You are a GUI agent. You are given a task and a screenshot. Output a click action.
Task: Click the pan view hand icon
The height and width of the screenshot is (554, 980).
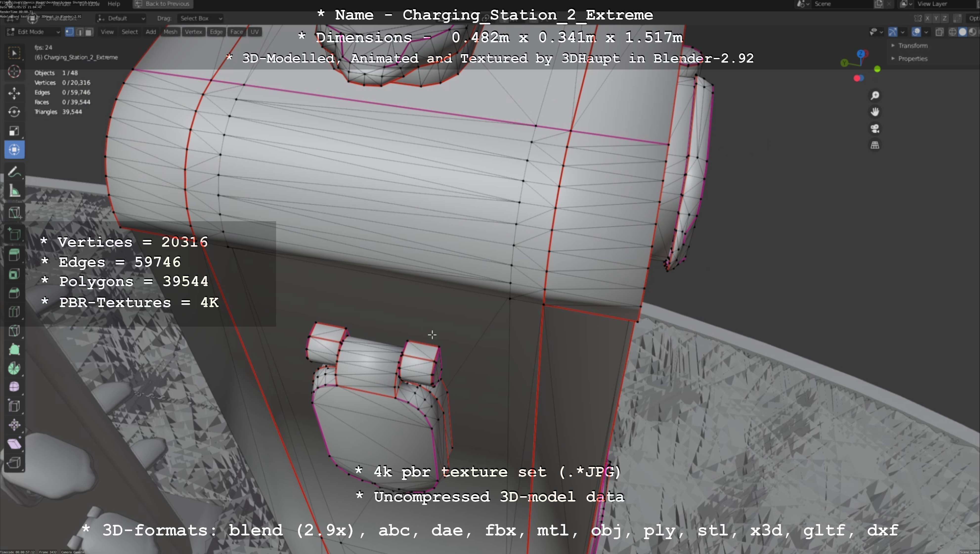[875, 112]
